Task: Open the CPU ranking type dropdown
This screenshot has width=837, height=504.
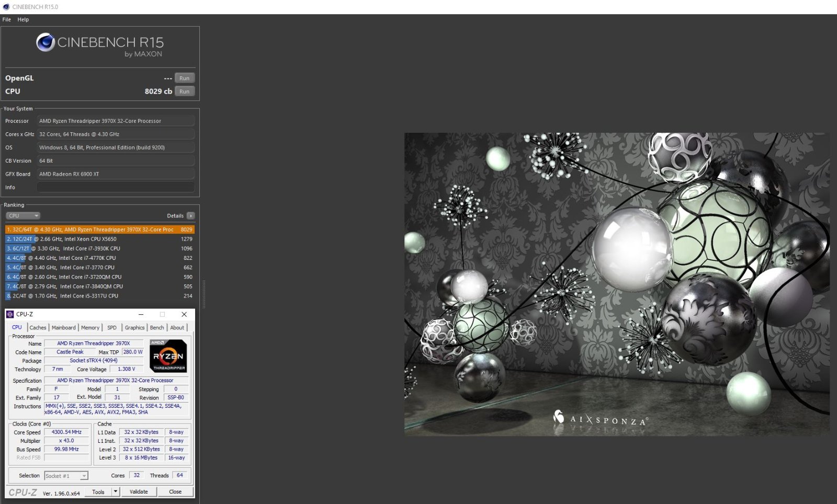Action: coord(23,215)
